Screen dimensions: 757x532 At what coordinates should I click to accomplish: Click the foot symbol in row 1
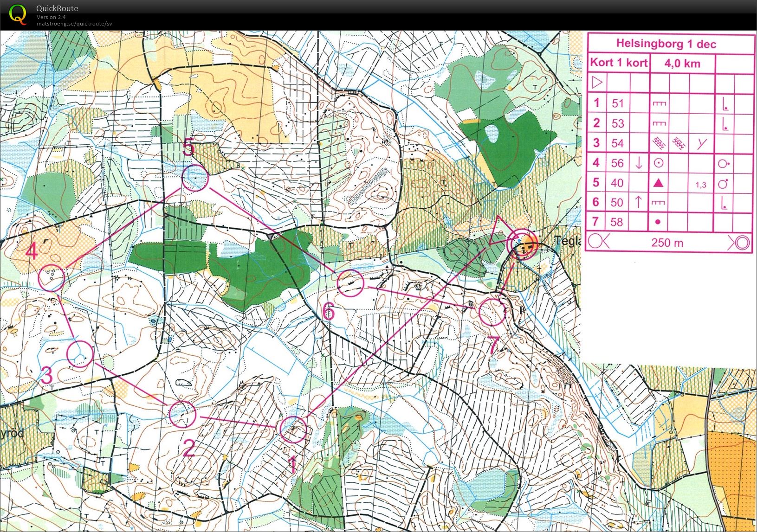(725, 104)
